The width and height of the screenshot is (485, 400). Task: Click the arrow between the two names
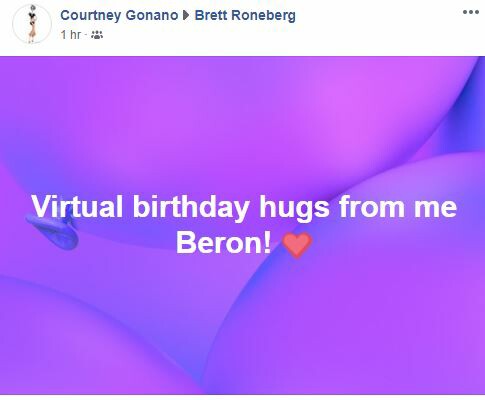point(186,15)
